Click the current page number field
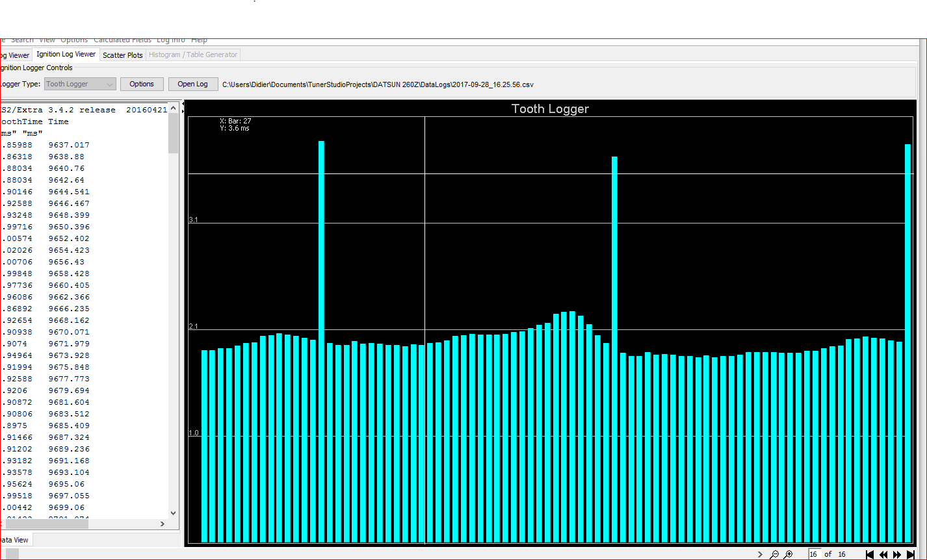 815,554
